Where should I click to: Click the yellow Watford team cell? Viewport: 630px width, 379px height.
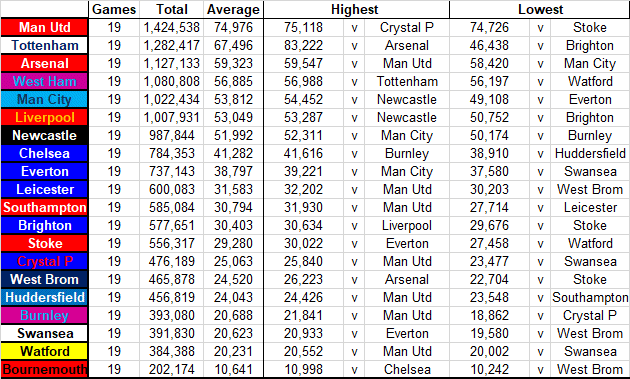click(x=44, y=351)
